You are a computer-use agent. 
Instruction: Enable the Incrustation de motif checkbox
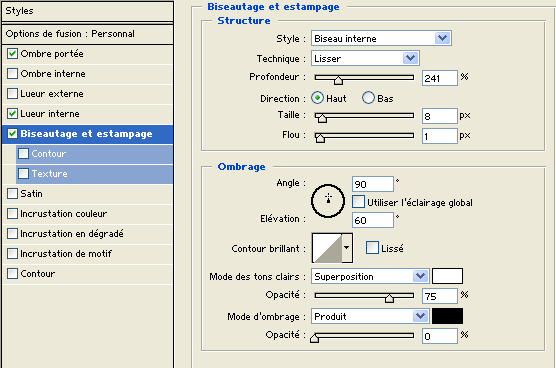[12, 253]
